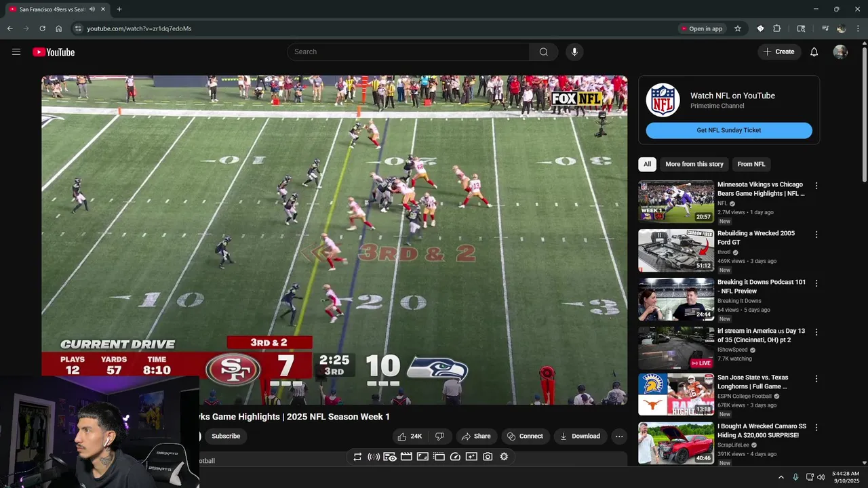Toggle the volume boost wave icon
Image resolution: width=868 pixels, height=488 pixels.
tap(374, 457)
